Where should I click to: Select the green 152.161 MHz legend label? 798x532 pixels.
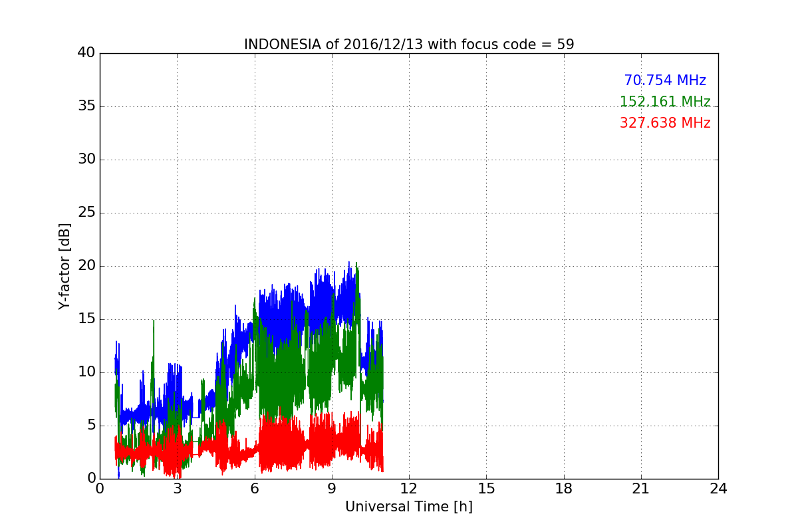pos(665,102)
